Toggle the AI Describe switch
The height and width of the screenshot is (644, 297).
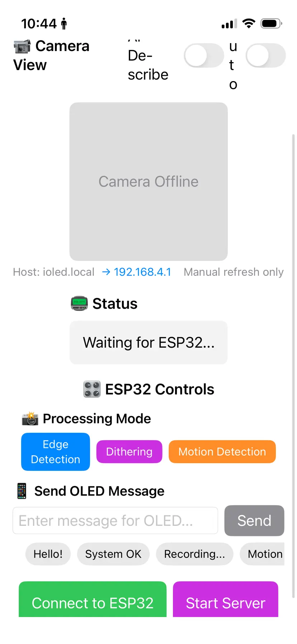pyautogui.click(x=204, y=56)
